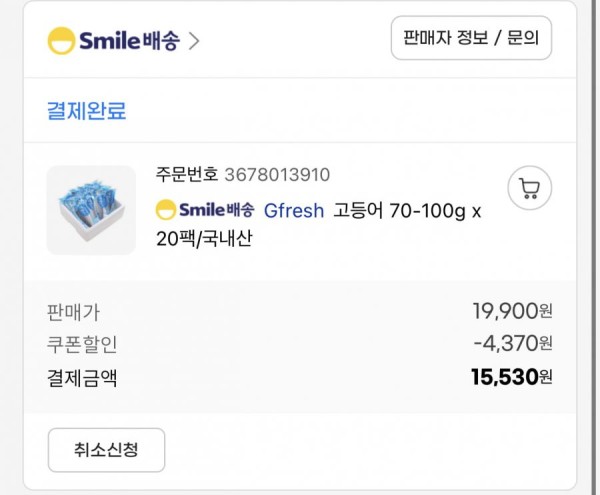600x495 pixels.
Task: Click the 결제금액 label
Action: point(82,378)
